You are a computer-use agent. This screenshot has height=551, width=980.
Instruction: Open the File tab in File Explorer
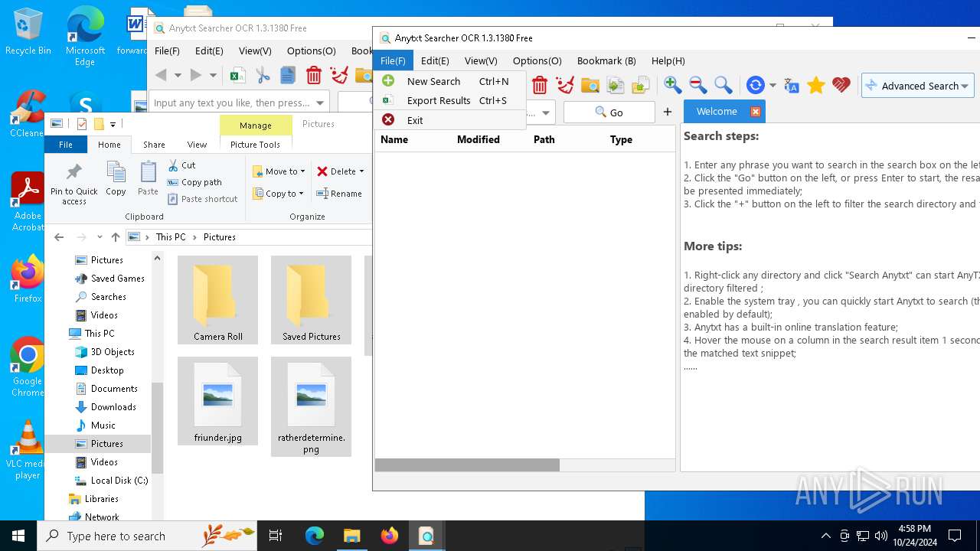coord(66,145)
